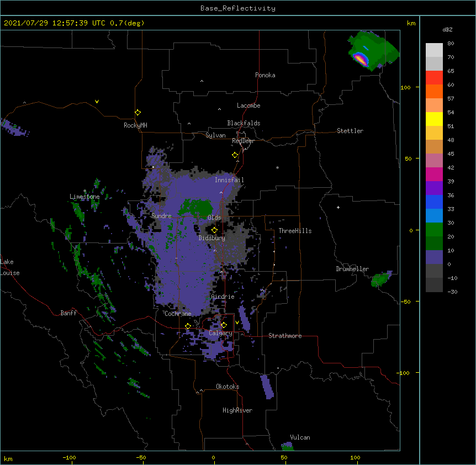The height and width of the screenshot is (465, 476).
Task: Click the HighRiver town label
Action: pos(237,410)
